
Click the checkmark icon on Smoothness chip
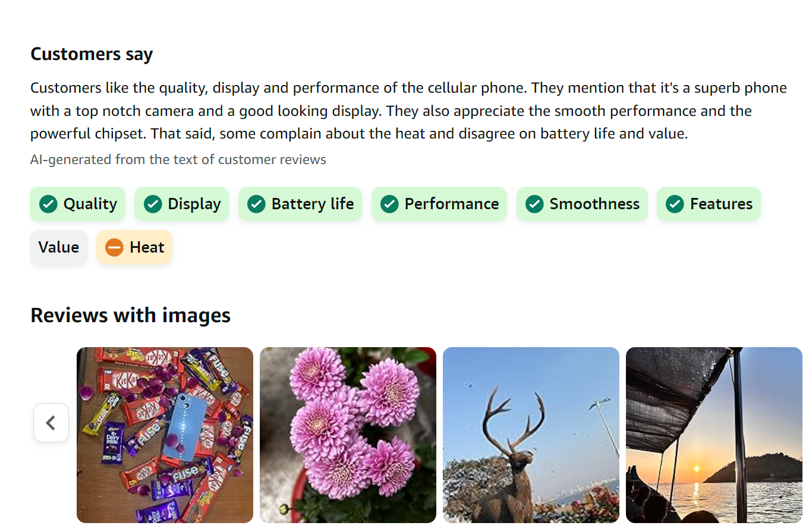point(534,204)
